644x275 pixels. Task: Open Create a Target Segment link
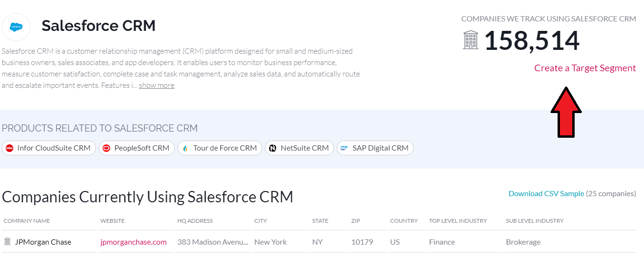585,68
